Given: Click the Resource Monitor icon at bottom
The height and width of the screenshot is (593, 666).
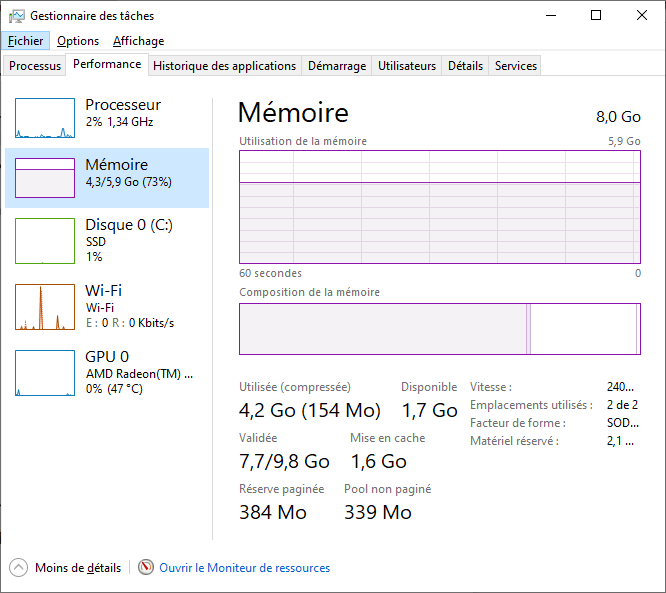Looking at the screenshot, I should [146, 568].
